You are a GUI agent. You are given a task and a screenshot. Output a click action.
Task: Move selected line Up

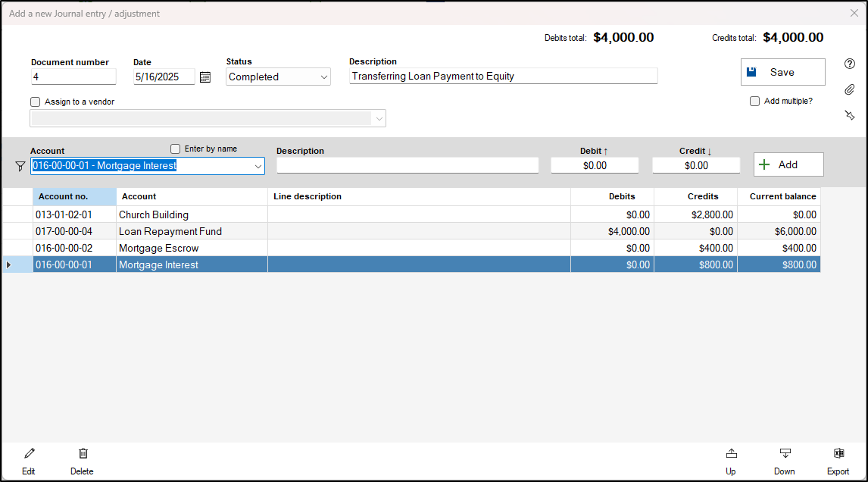tap(731, 459)
